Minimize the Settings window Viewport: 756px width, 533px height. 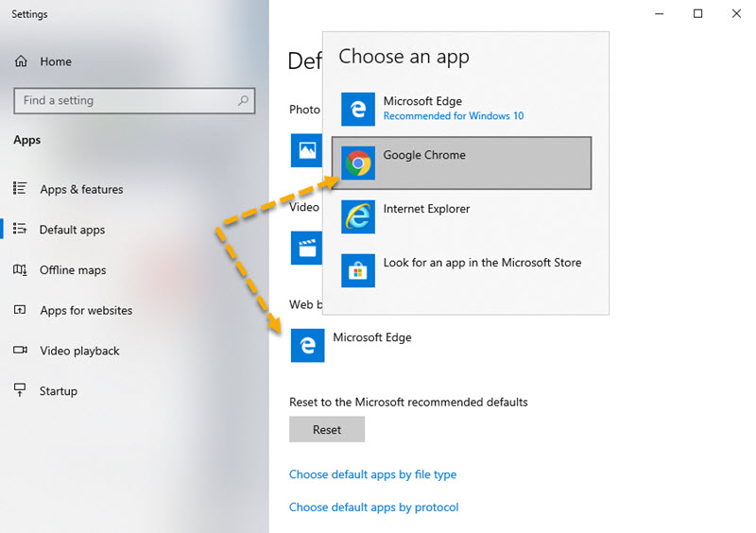[659, 13]
